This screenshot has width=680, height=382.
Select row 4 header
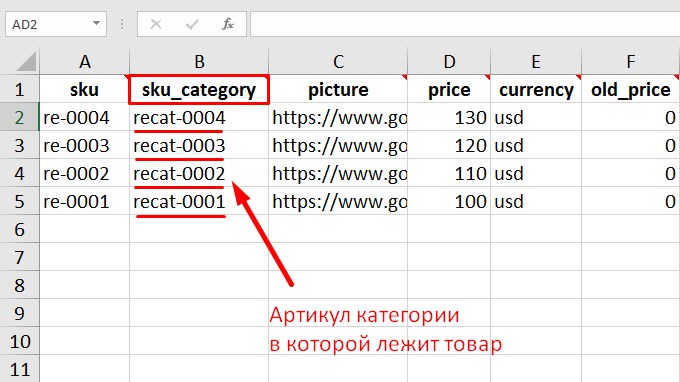tap(20, 173)
